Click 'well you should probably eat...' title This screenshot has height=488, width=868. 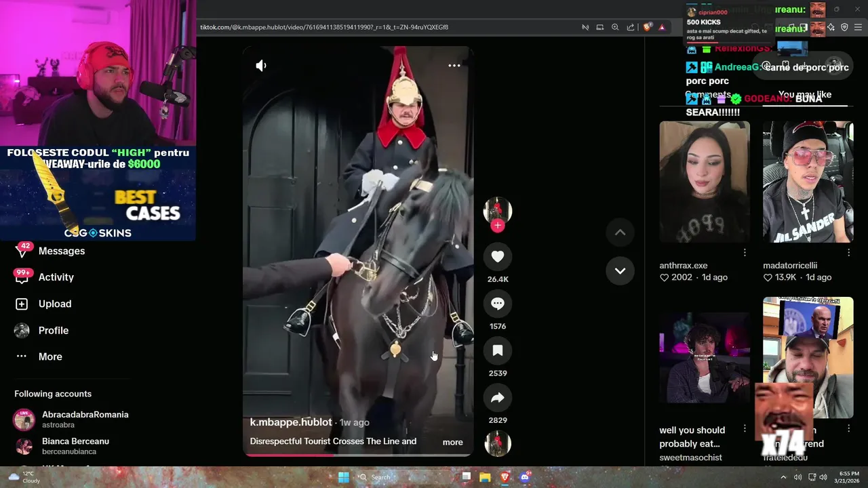(x=692, y=436)
